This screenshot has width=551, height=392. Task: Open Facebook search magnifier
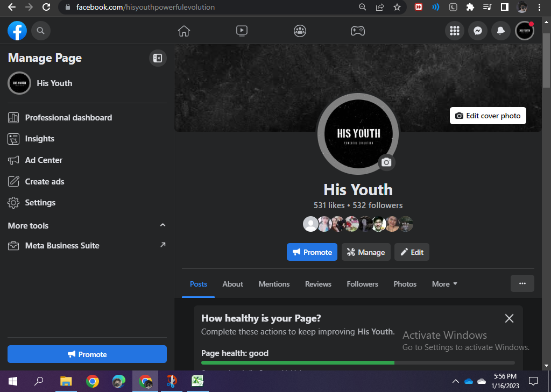click(x=41, y=31)
